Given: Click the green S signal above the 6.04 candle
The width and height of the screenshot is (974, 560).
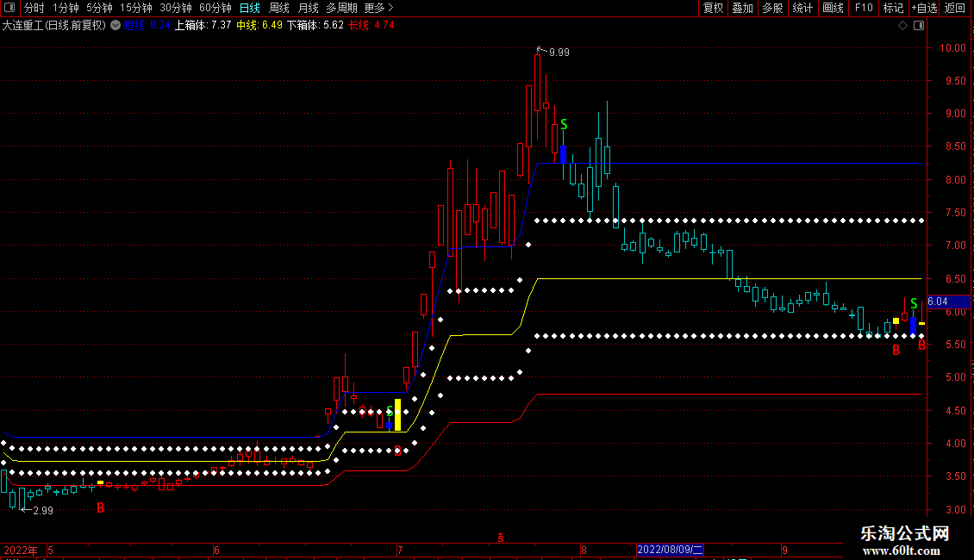Looking at the screenshot, I should pos(914,303).
